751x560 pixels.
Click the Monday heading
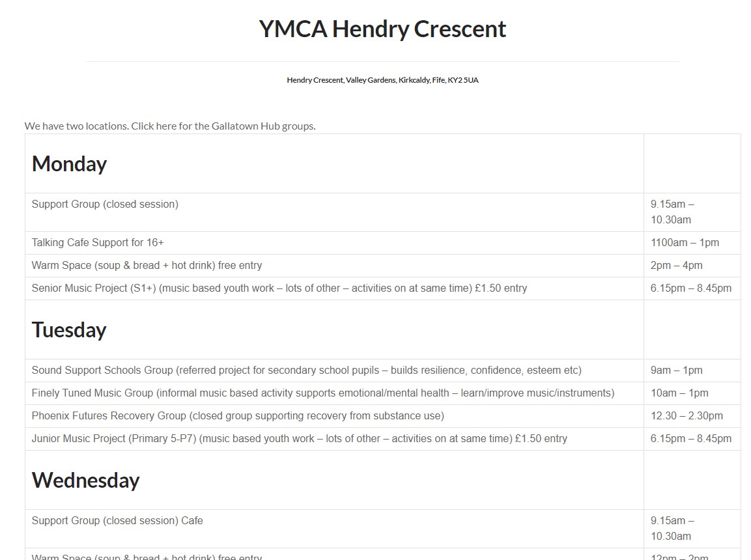(70, 163)
